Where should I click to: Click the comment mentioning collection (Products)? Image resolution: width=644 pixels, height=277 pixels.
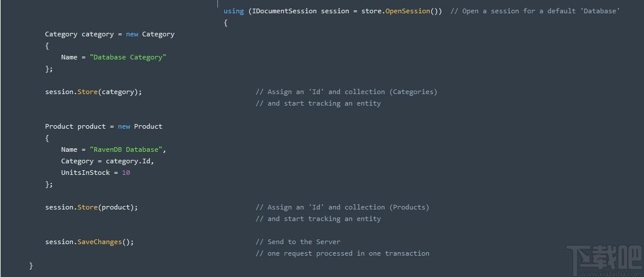pos(342,207)
